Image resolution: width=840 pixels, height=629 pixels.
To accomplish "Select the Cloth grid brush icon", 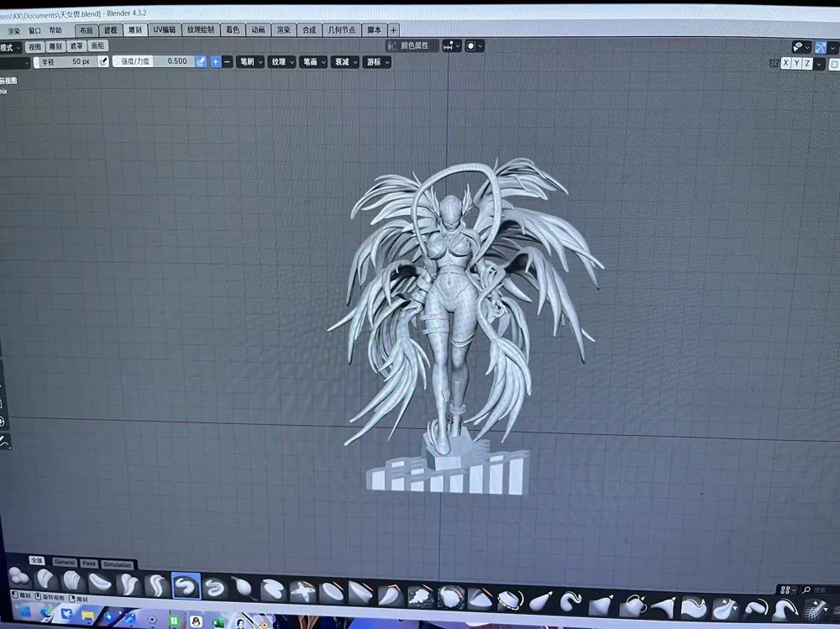I will [x=816, y=611].
